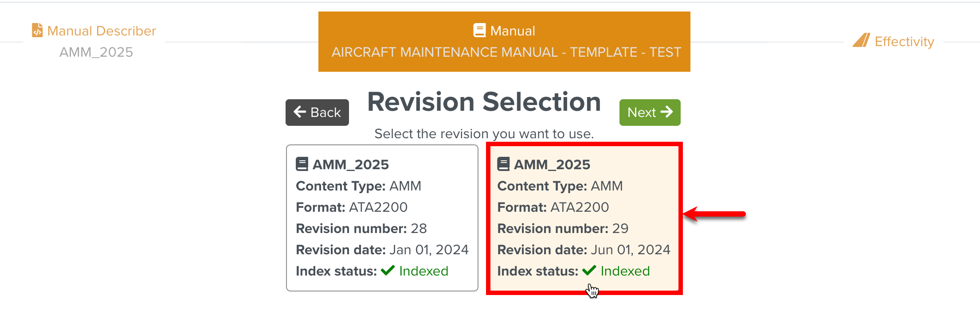Screen dimensions: 980x334
Task: Click the book icon on revision 28 card
Action: [x=302, y=164]
